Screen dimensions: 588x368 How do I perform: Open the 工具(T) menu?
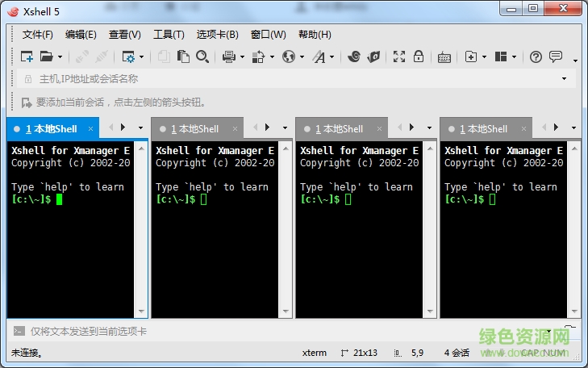[x=169, y=35]
